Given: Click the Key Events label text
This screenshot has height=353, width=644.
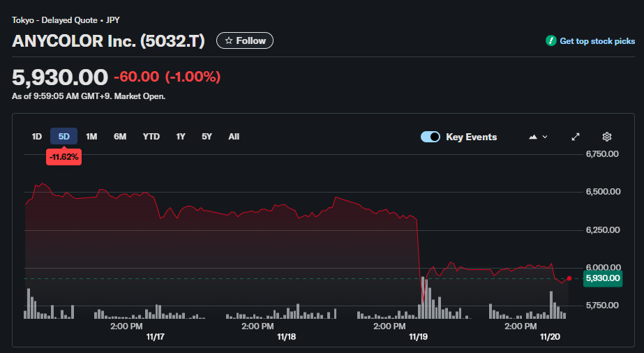Looking at the screenshot, I should [472, 137].
